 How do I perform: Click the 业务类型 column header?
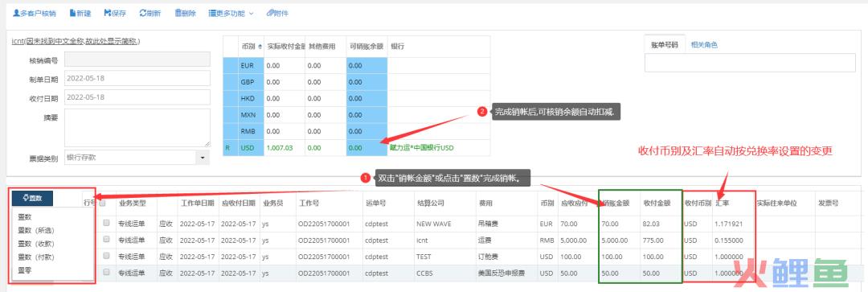(x=136, y=203)
